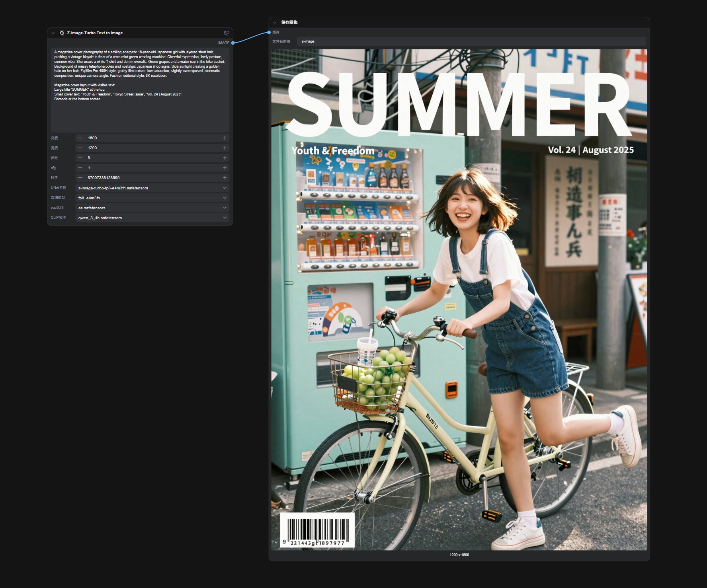Screen dimensions: 707x588
Task: Open the subgraph via the node's top-right icon
Action: 226,33
